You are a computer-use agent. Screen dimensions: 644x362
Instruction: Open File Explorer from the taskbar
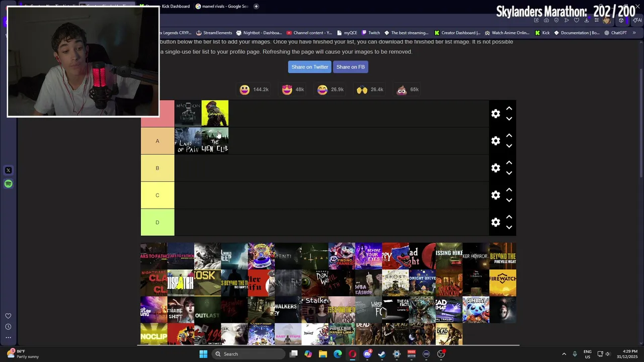323,354
